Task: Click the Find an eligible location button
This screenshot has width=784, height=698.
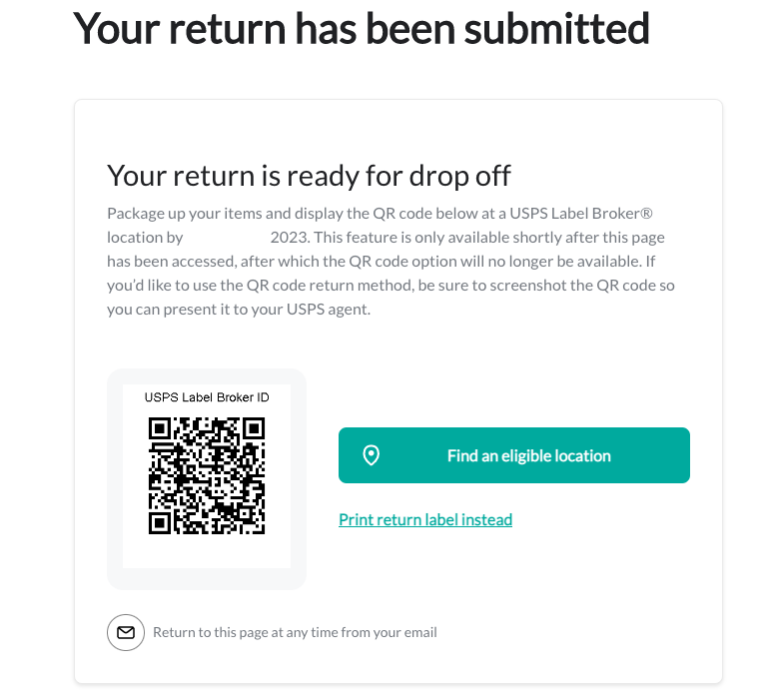Action: 513,455
